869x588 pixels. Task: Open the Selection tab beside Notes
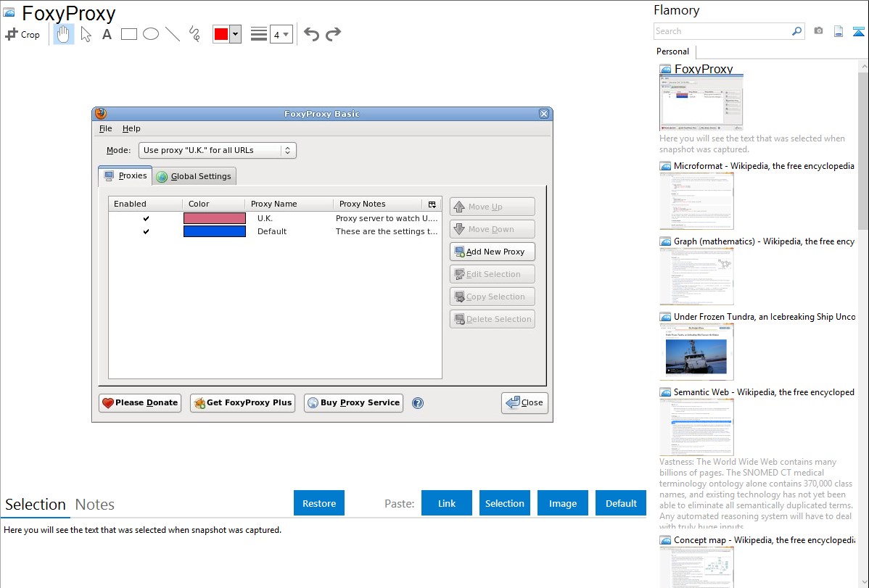click(36, 505)
